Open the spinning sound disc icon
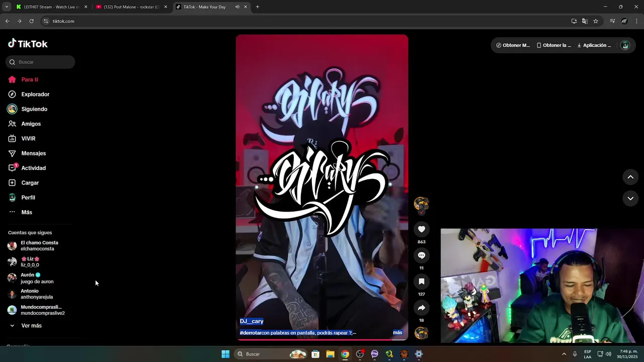 pos(421,333)
